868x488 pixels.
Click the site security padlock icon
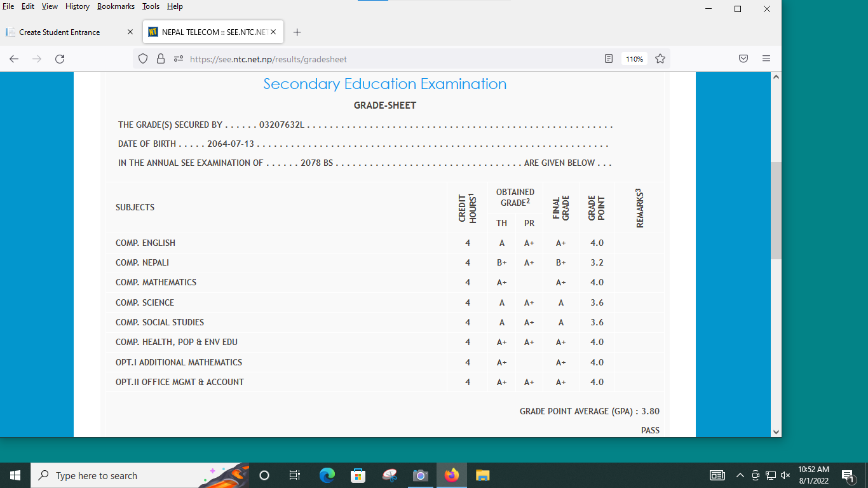[x=161, y=59]
